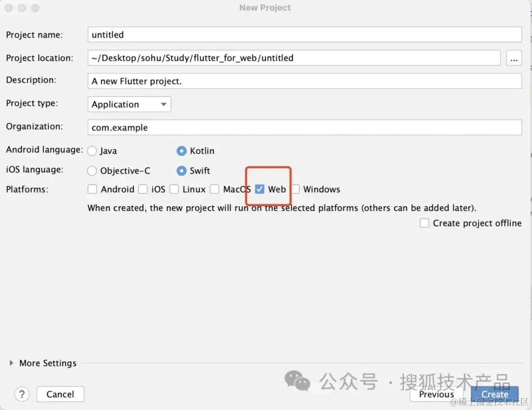Select Kotlin as Android language
The width and height of the screenshot is (532, 410).
point(181,151)
